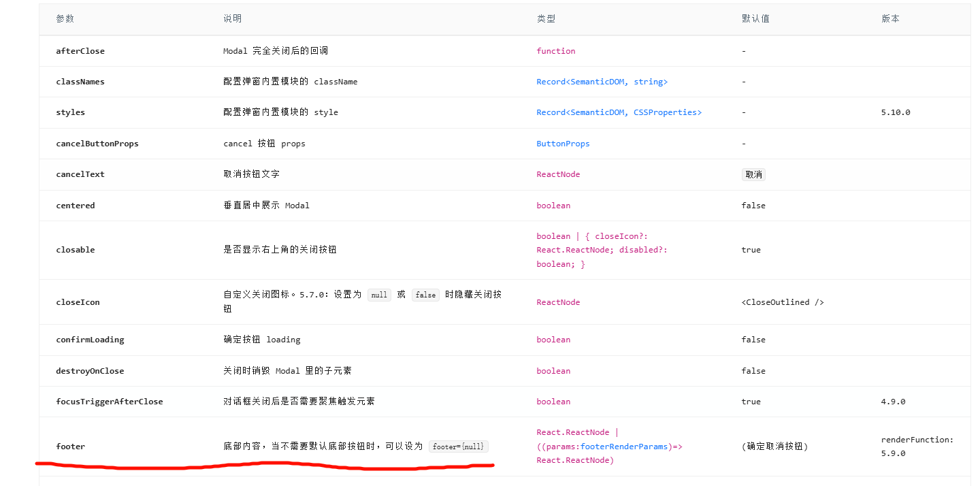Click the Record<SemanticDOM, string> type link
The image size is (980, 486).
coord(602,82)
